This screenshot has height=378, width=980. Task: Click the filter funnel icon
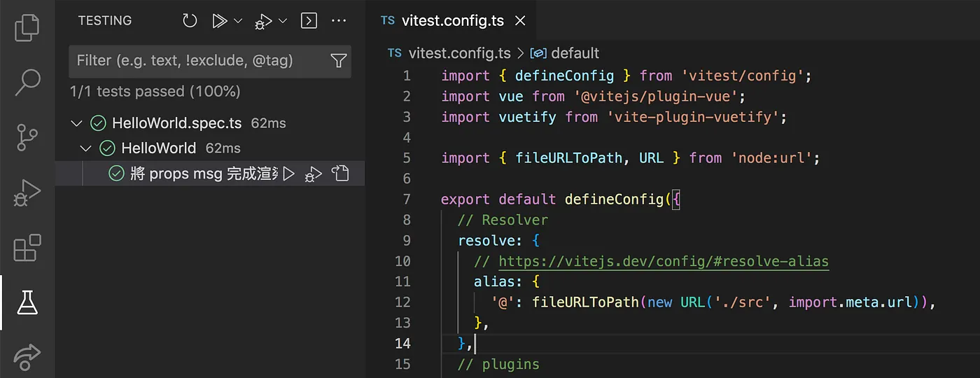[x=338, y=61]
